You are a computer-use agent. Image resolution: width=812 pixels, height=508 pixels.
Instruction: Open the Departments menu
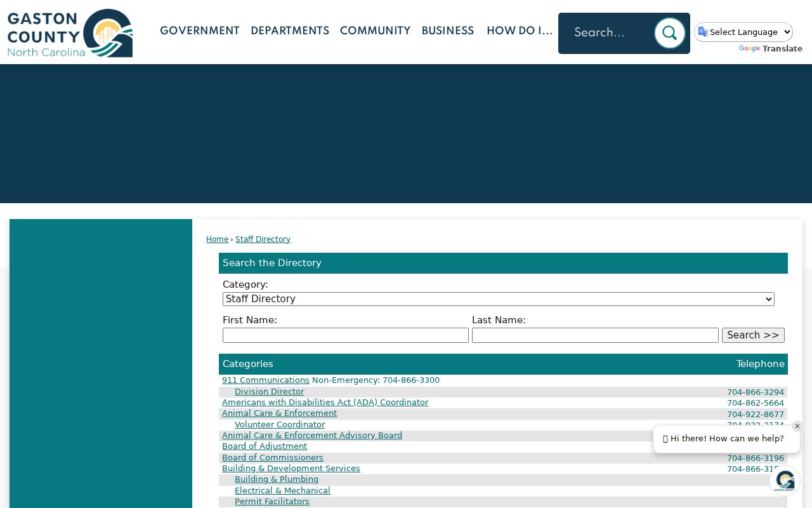(290, 31)
